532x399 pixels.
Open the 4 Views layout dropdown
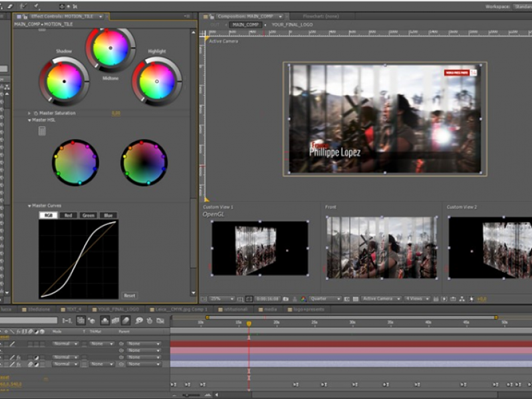tap(418, 299)
